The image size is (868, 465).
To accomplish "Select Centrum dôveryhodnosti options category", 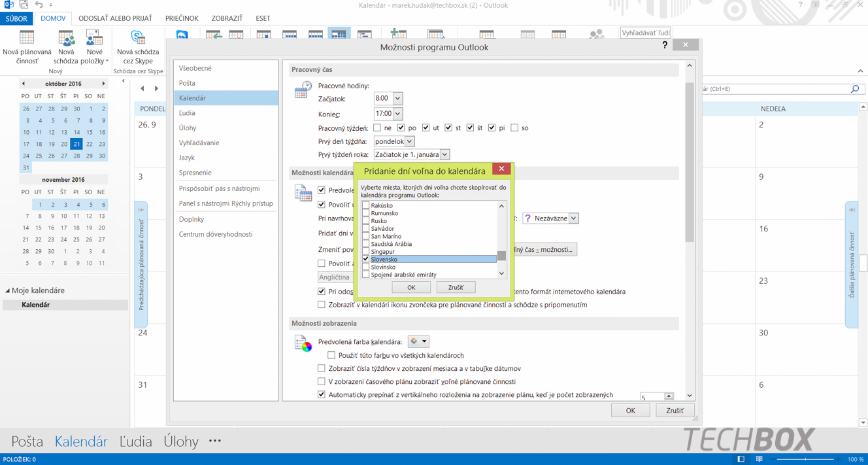I will 226,234.
